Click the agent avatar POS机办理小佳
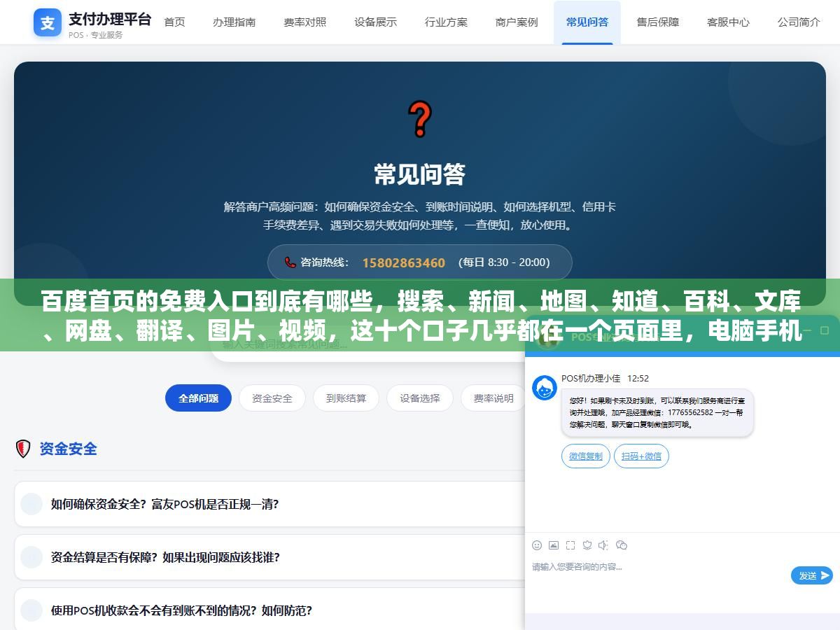840x630 pixels. [545, 388]
